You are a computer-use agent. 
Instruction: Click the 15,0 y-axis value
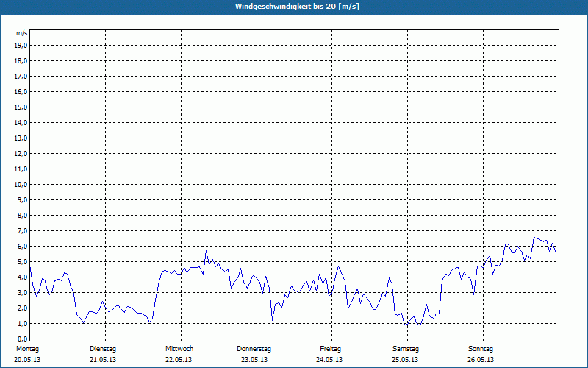(x=21, y=107)
